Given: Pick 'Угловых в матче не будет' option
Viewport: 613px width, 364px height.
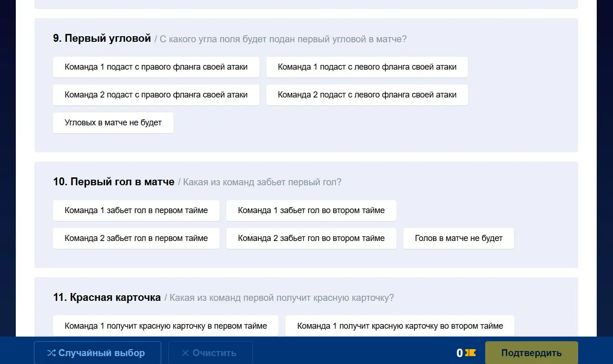Looking at the screenshot, I should click(x=113, y=123).
